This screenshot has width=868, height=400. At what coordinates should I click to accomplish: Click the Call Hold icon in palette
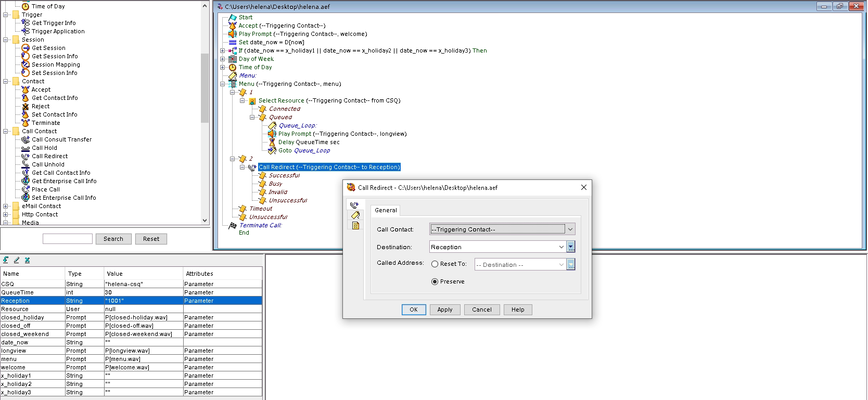pos(25,148)
